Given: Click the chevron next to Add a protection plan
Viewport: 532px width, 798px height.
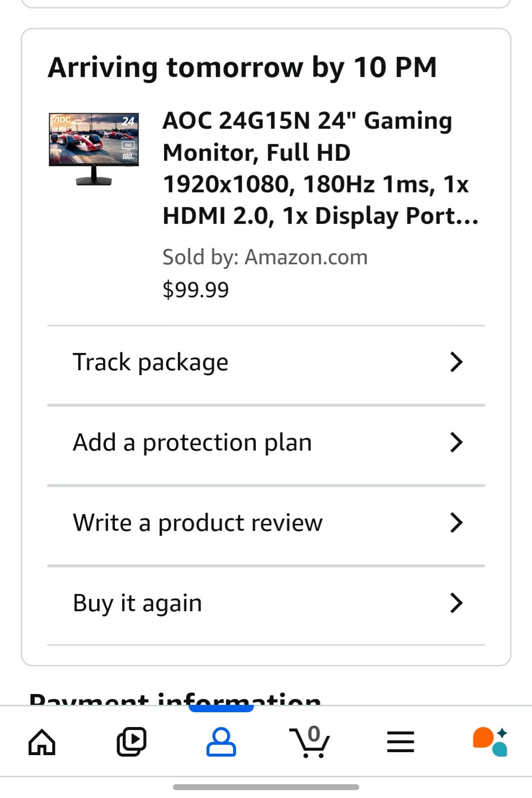Looking at the screenshot, I should tap(456, 443).
